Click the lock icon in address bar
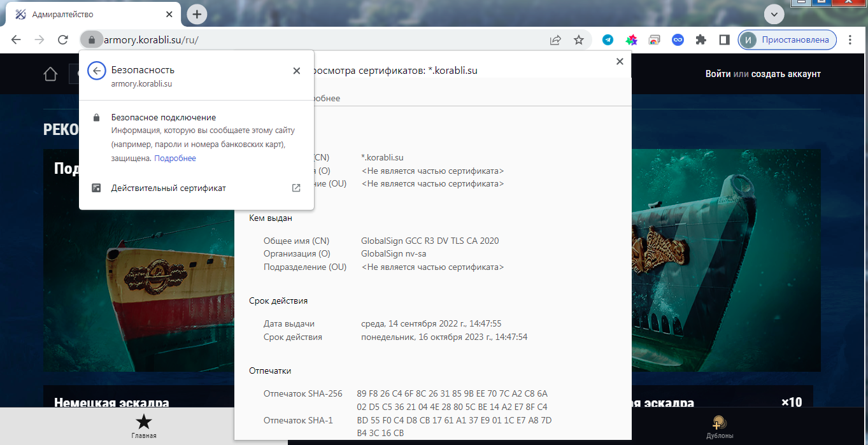The image size is (868, 445). pos(91,39)
